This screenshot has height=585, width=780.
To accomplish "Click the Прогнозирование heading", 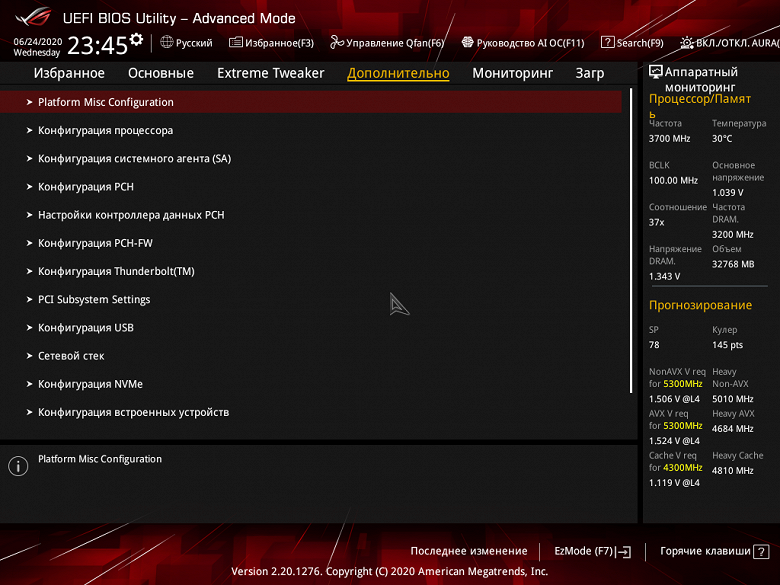I will point(700,305).
